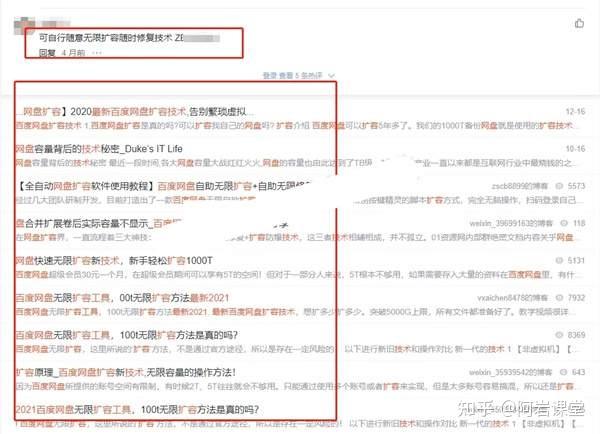
Task: Click the eye icon beside 8369
Action: (x=559, y=335)
